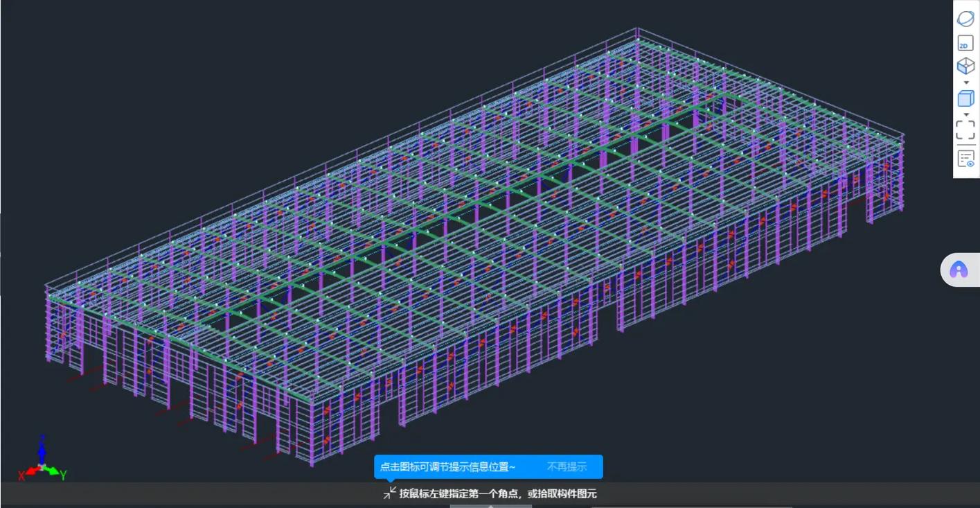Click the dashed-frame full screen icon
The height and width of the screenshot is (508, 980).
pyautogui.click(x=965, y=130)
